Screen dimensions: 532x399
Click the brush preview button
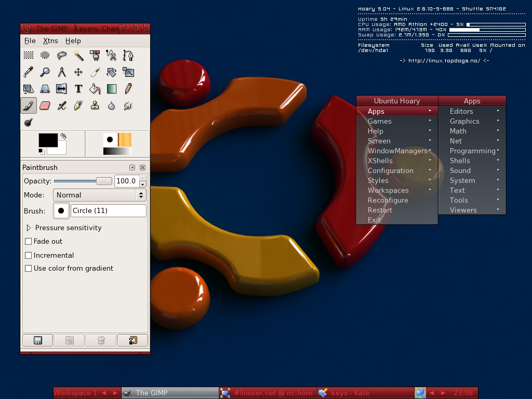[x=61, y=211]
